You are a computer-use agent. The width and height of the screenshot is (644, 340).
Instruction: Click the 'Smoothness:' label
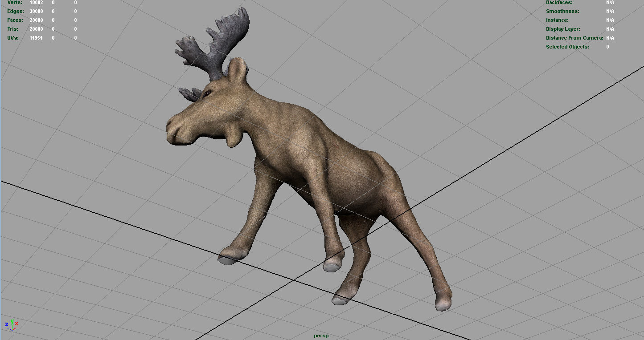point(562,11)
